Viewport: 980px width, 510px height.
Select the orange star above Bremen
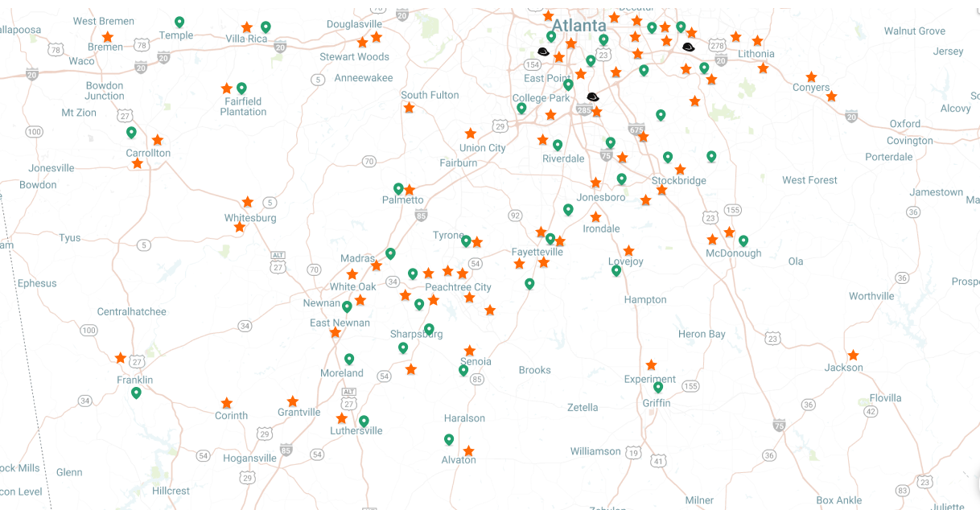pyautogui.click(x=108, y=37)
